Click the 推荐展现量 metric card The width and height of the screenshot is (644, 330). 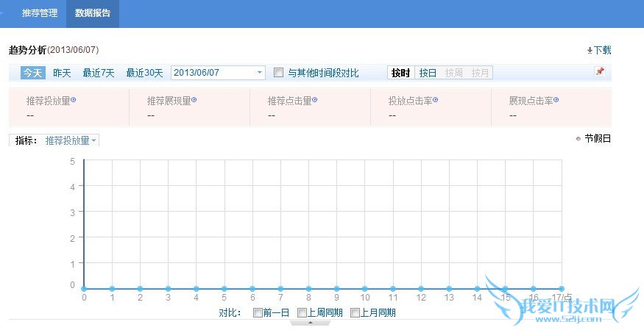pos(189,107)
